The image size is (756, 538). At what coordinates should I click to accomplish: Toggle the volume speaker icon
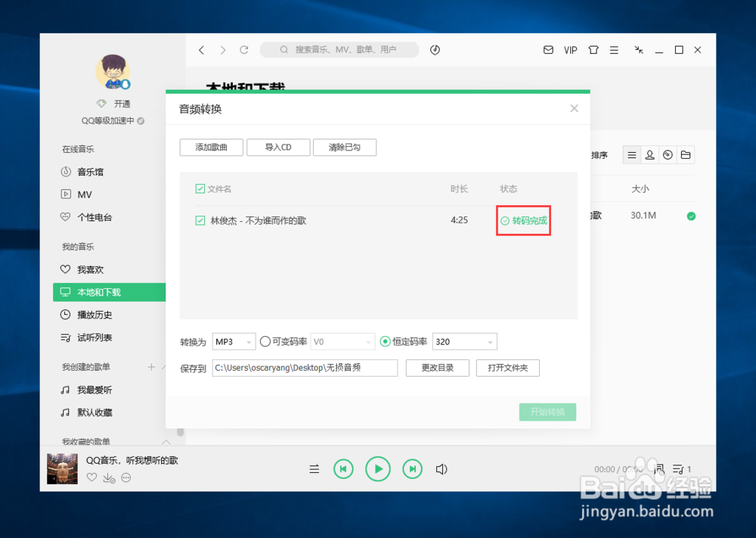442,469
